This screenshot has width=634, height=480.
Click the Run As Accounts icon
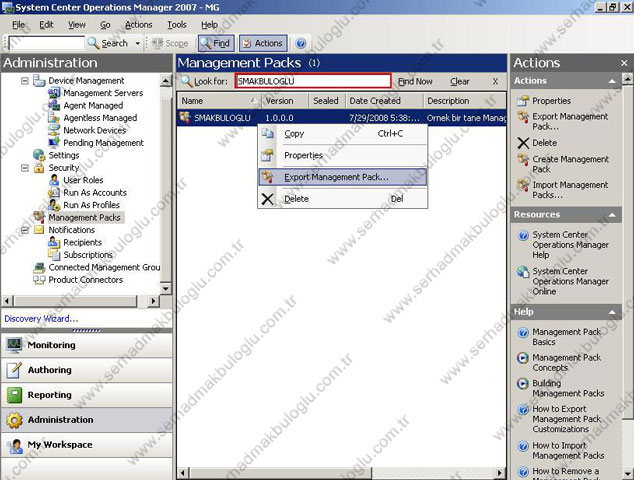click(x=54, y=192)
